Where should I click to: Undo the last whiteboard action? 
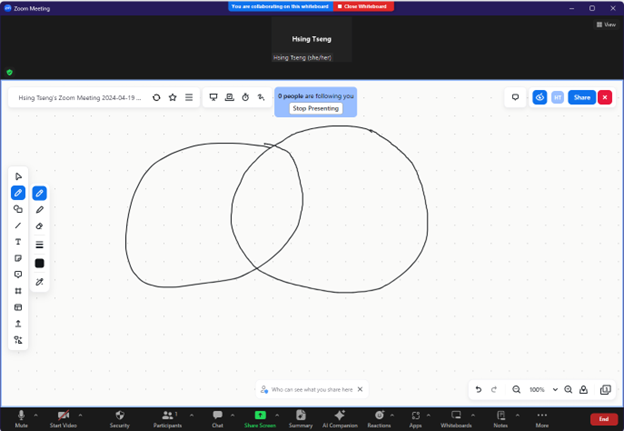coord(478,390)
